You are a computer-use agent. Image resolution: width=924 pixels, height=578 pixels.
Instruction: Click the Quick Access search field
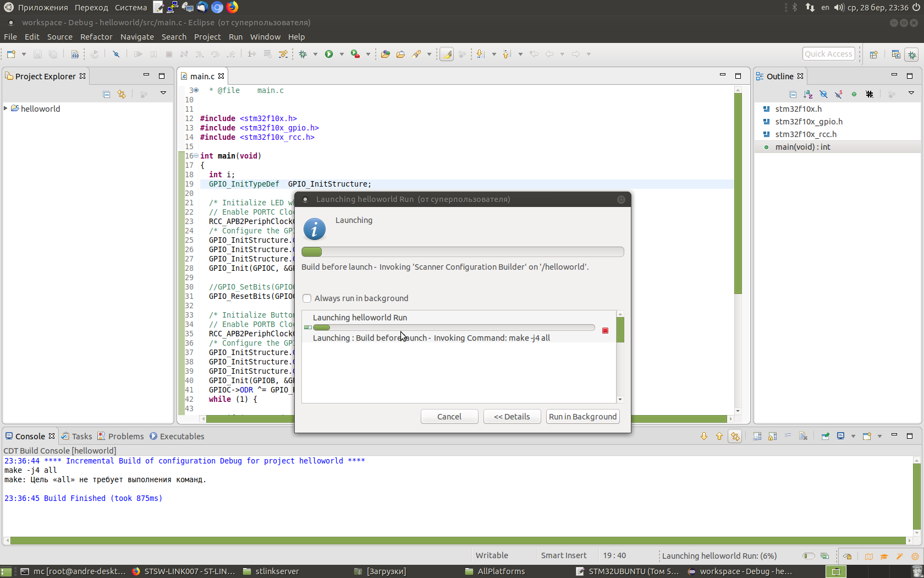pyautogui.click(x=828, y=54)
